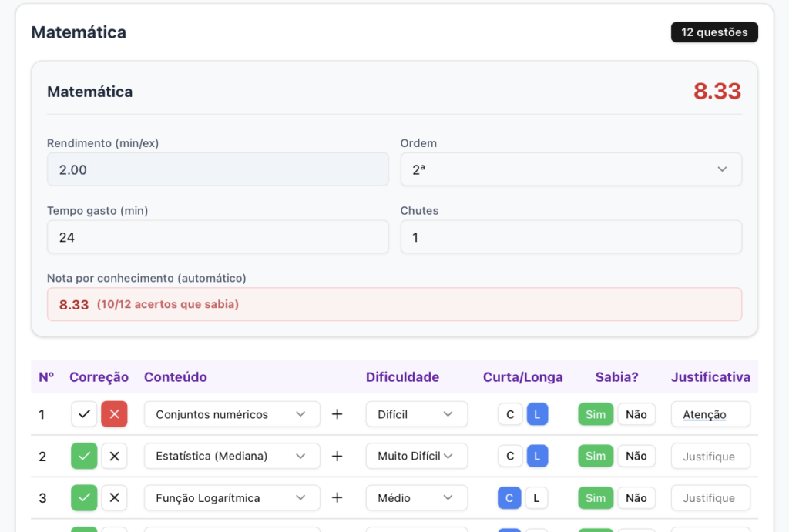Open the Conjuntos numéricos content dropdown
Screen dimensions: 789x532
tap(231, 414)
